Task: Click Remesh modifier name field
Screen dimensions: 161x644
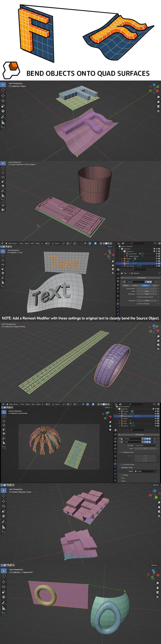Action: (135, 282)
